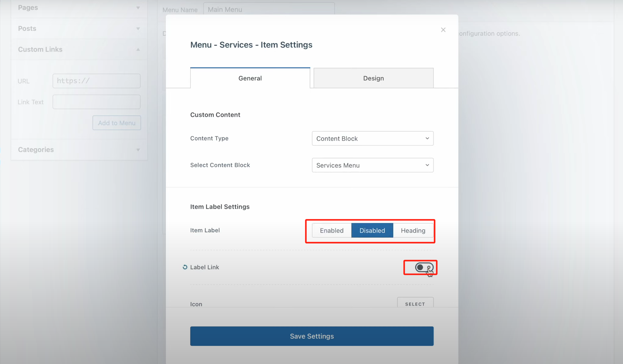Click the Save Settings button
The height and width of the screenshot is (364, 623).
[312, 336]
